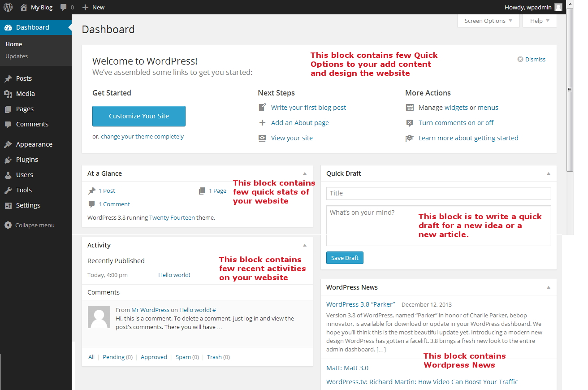Filter comments by Spam
The height and width of the screenshot is (390, 588).
183,357
